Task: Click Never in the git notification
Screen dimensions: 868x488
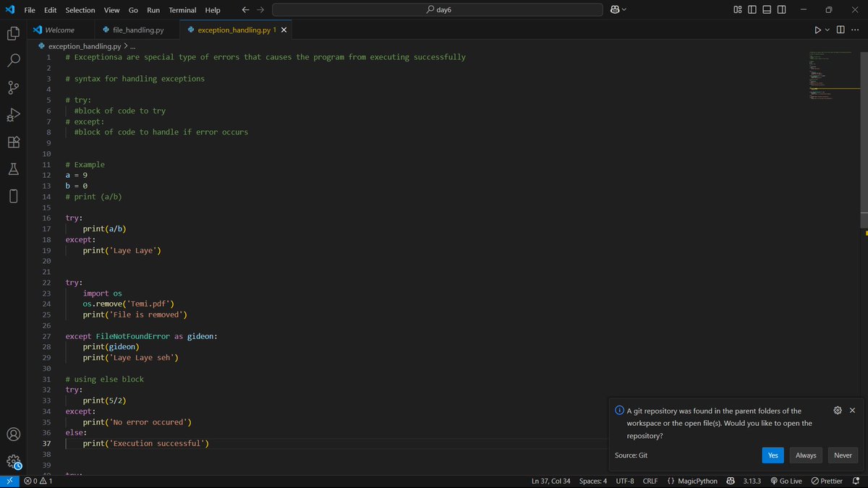Action: [x=842, y=455]
